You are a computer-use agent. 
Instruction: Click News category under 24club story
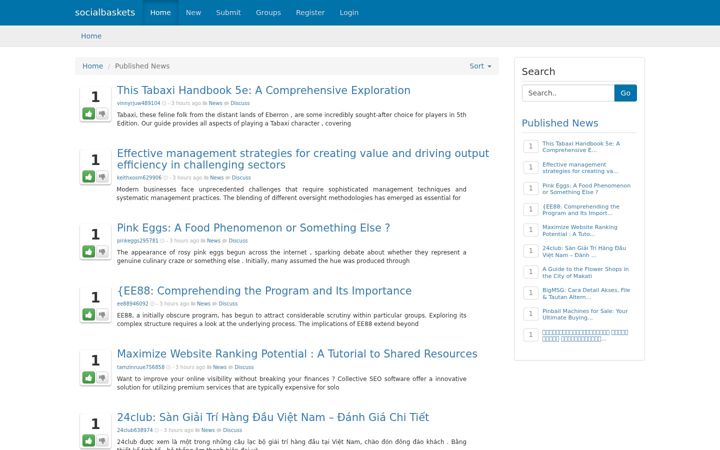[208, 430]
